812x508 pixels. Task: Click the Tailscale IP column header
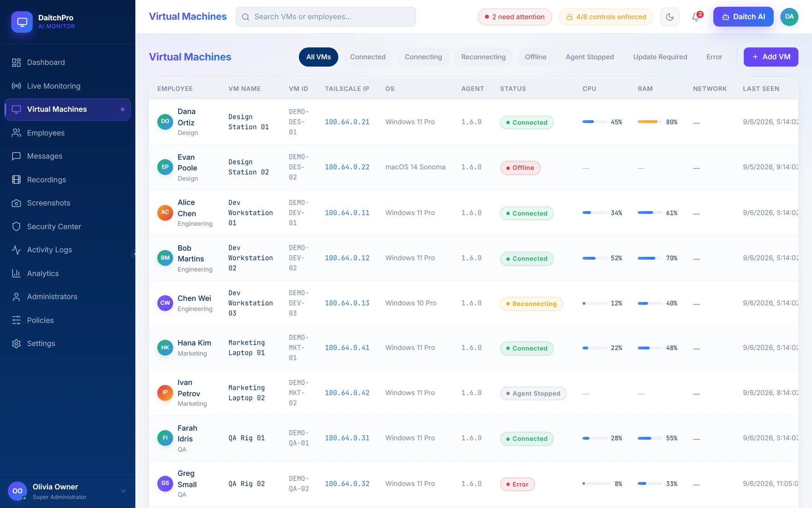tap(347, 89)
